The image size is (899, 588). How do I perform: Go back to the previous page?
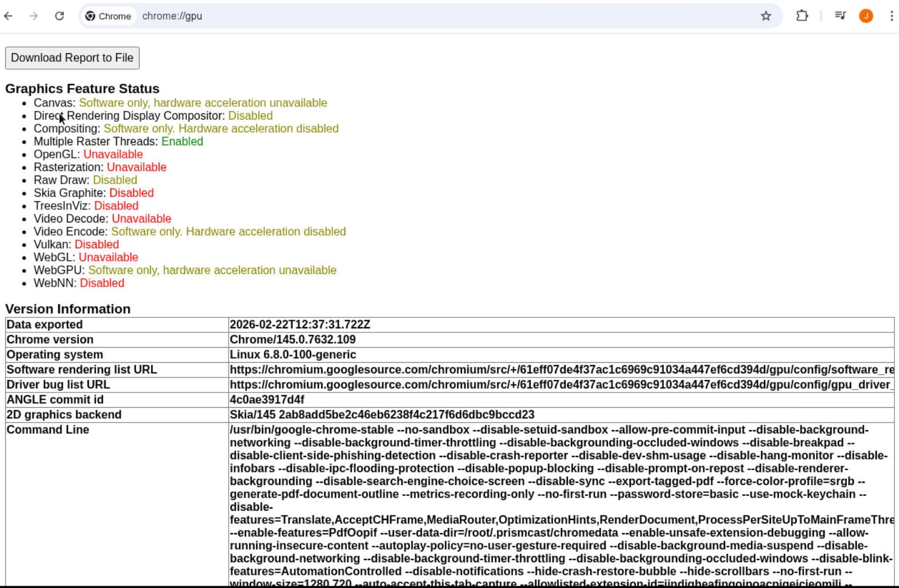[9, 16]
